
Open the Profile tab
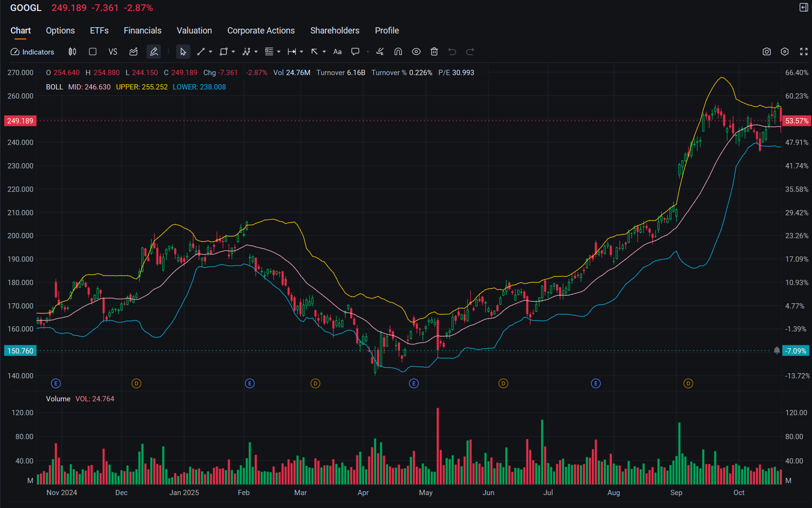point(387,31)
